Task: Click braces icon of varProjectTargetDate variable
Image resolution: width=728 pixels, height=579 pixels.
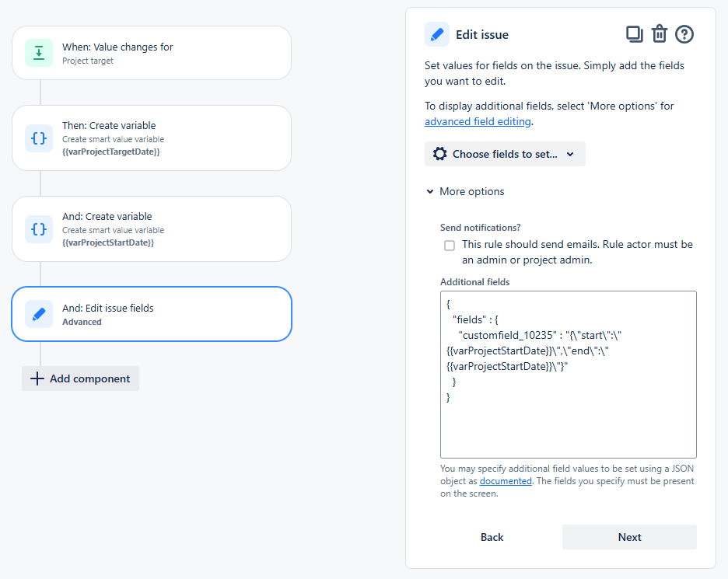Action: 39,138
